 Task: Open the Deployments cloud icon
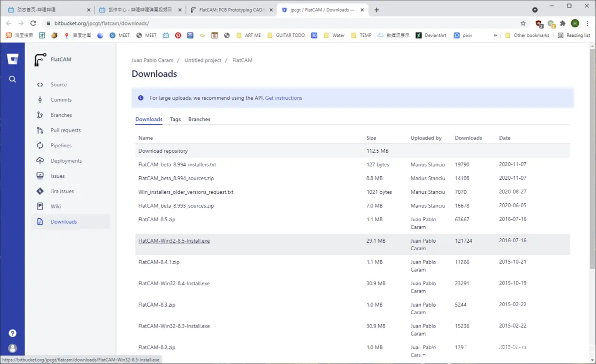coord(40,161)
